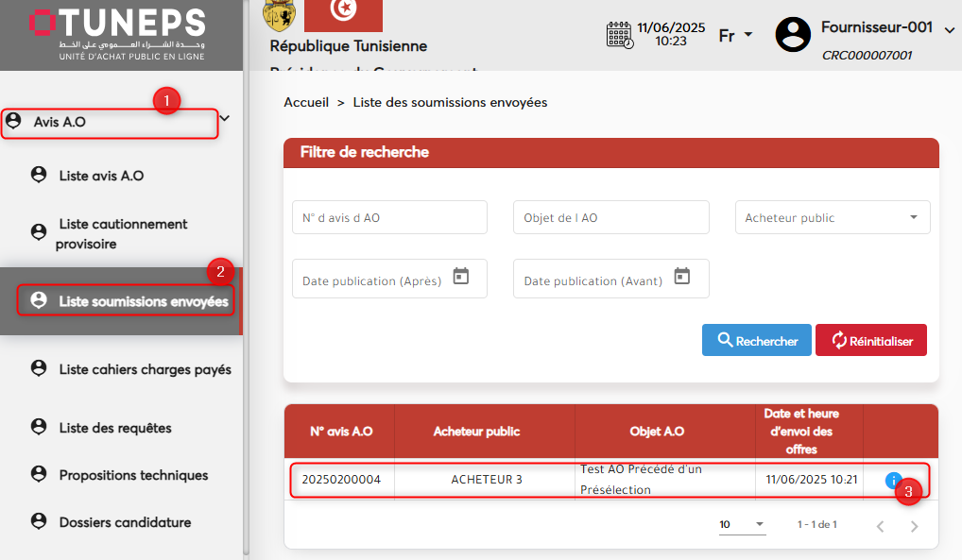Open Liste cahiers charges payés
Screen dimensions: 962x560
(145, 369)
